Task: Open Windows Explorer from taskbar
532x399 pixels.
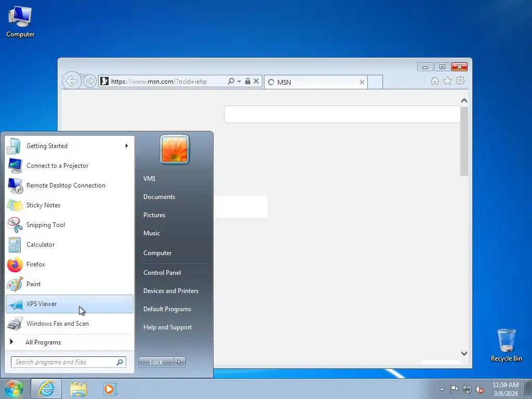Action: tap(78, 389)
